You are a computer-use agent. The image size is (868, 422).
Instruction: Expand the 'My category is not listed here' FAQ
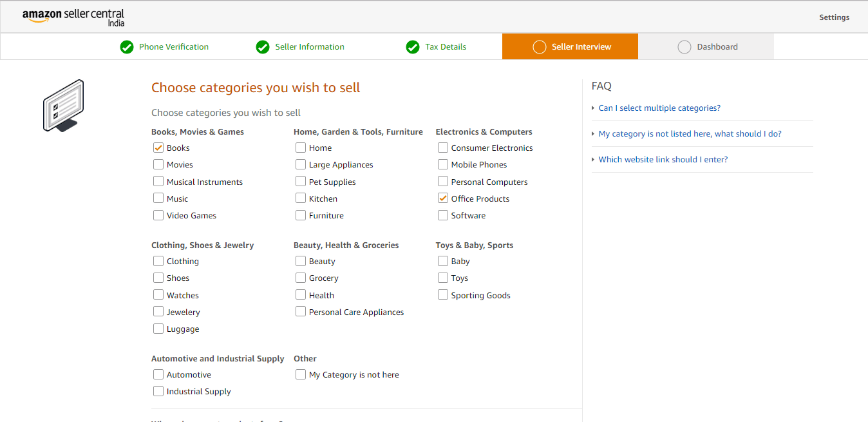tap(690, 134)
